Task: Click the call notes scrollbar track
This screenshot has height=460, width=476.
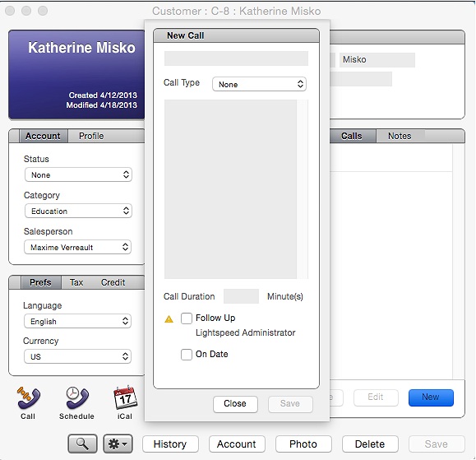Action: (x=303, y=189)
